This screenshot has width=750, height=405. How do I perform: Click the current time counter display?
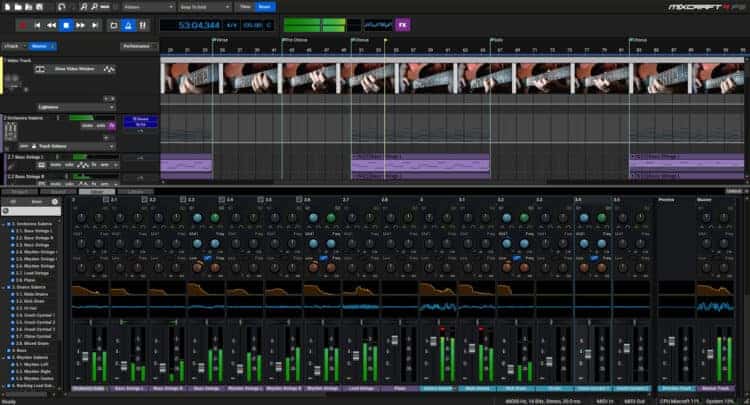click(199, 25)
